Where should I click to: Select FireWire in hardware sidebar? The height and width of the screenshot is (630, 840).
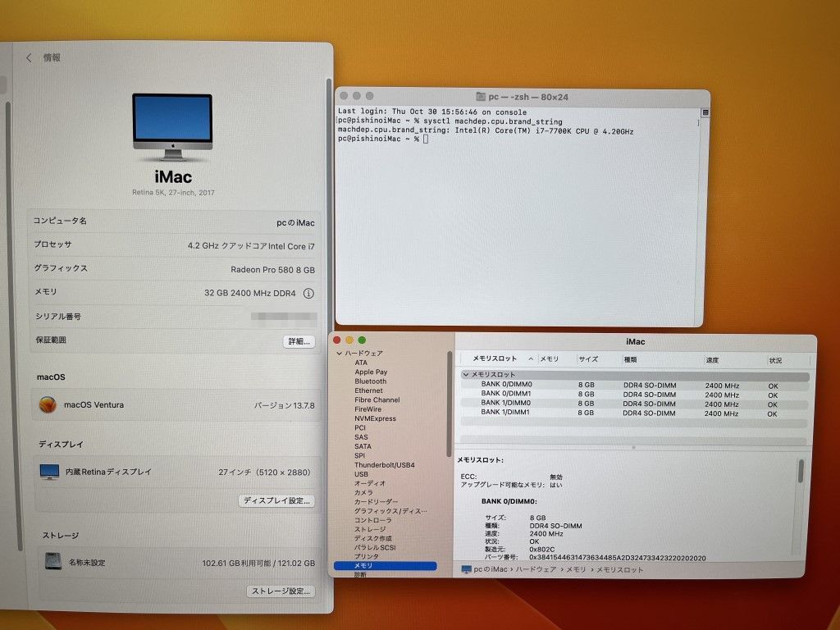(x=367, y=409)
